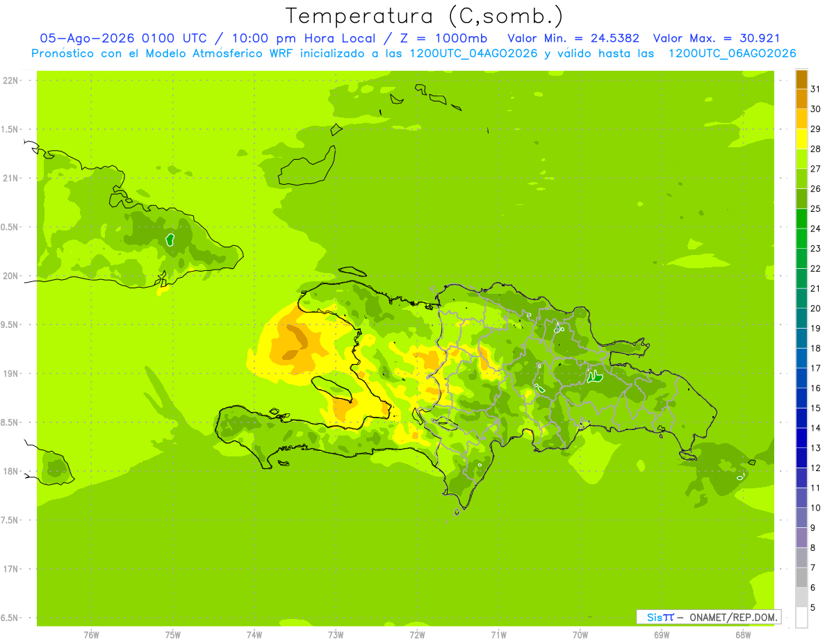The width and height of the screenshot is (834, 644).
Task: Click the "17N" latitude label
Action: click(x=11, y=569)
